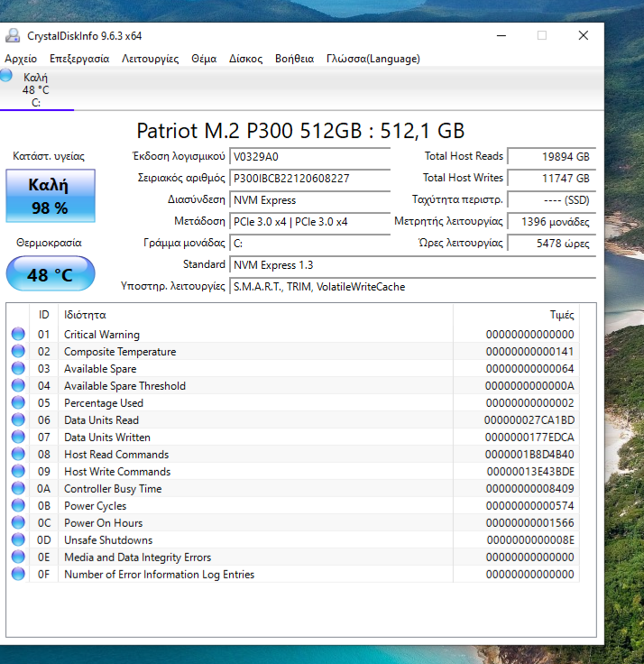Click status orb for Data Units Read
Image resolution: width=644 pixels, height=664 pixels.
point(18,420)
